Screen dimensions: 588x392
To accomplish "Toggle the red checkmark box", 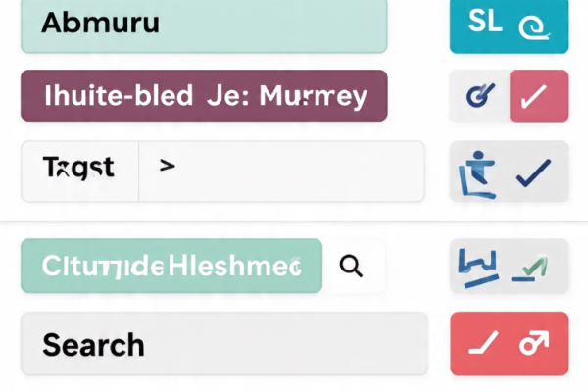I will 539,96.
